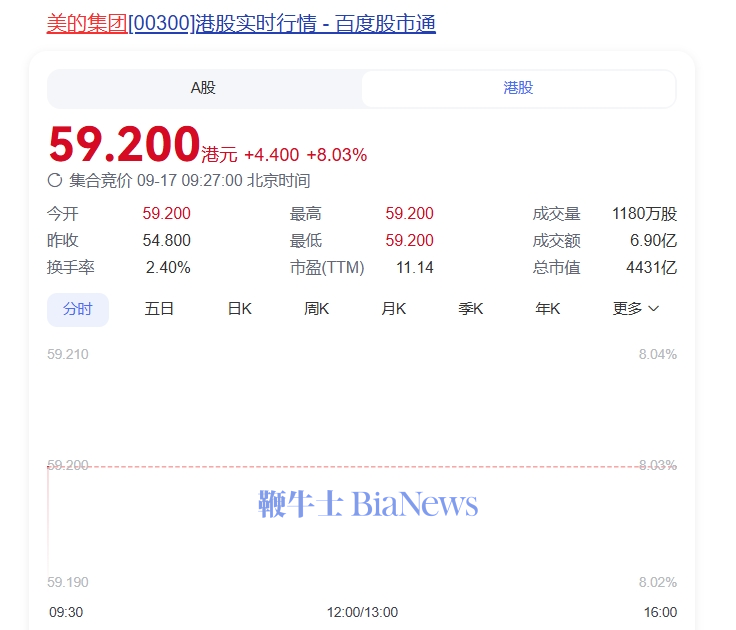Click the 8.02% chart axis label
This screenshot has width=736, height=630.
click(x=658, y=582)
